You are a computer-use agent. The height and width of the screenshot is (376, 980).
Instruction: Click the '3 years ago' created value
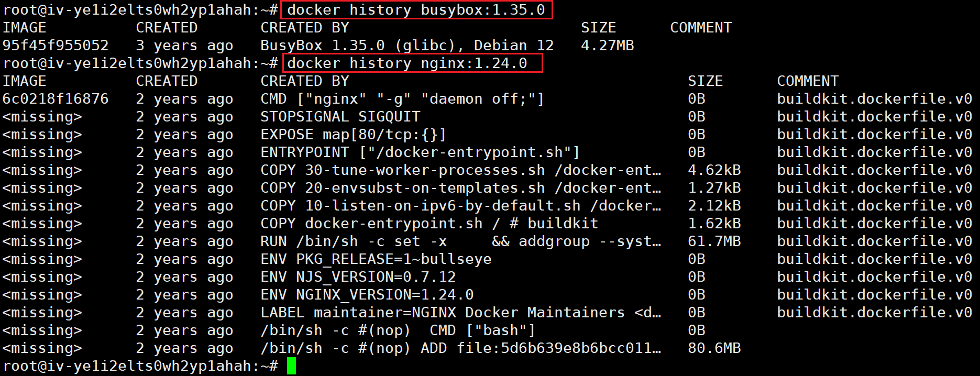pyautogui.click(x=185, y=46)
